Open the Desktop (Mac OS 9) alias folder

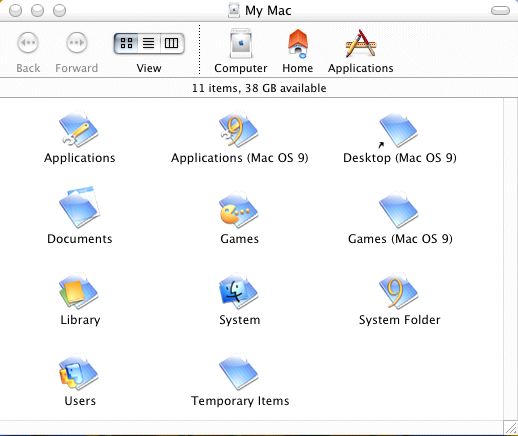(398, 130)
